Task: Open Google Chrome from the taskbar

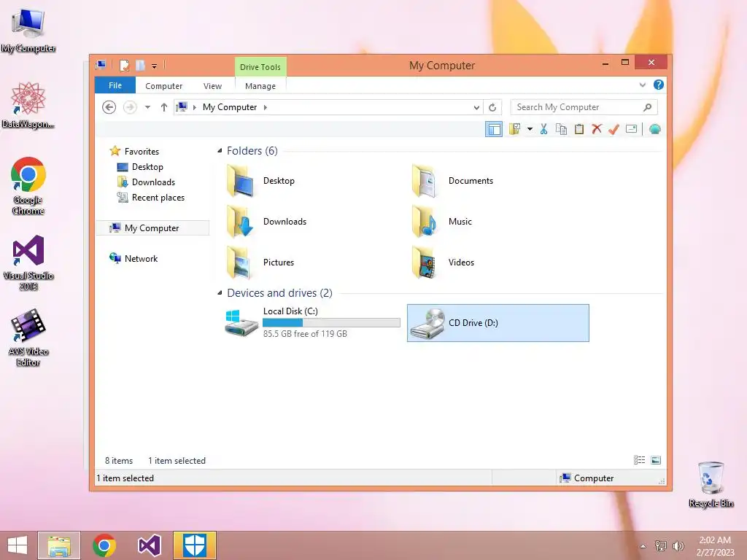Action: coord(104,545)
